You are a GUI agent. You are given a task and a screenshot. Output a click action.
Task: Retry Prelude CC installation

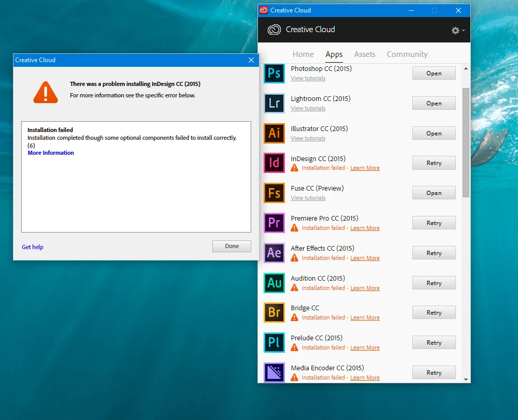pyautogui.click(x=434, y=342)
